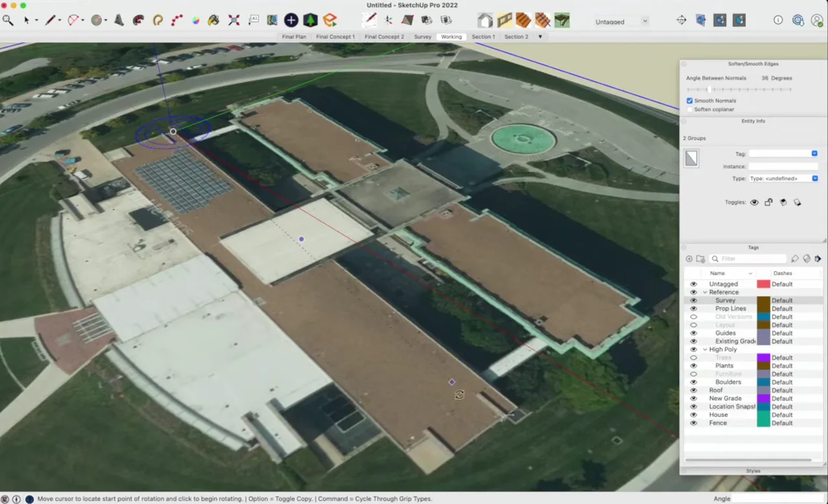The width and height of the screenshot is (828, 504).
Task: Click the Name column header
Action: pyautogui.click(x=717, y=273)
